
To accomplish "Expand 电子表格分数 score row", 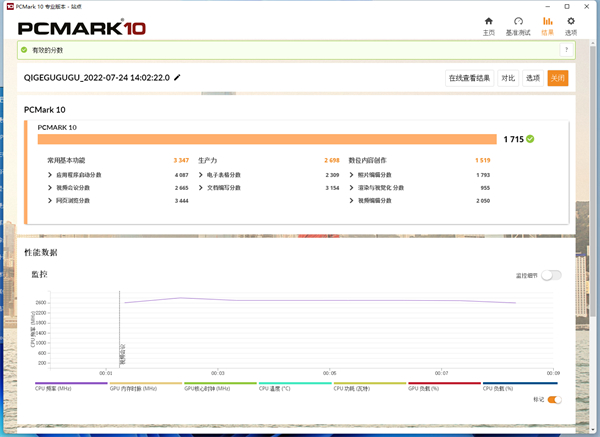I will pyautogui.click(x=202, y=174).
